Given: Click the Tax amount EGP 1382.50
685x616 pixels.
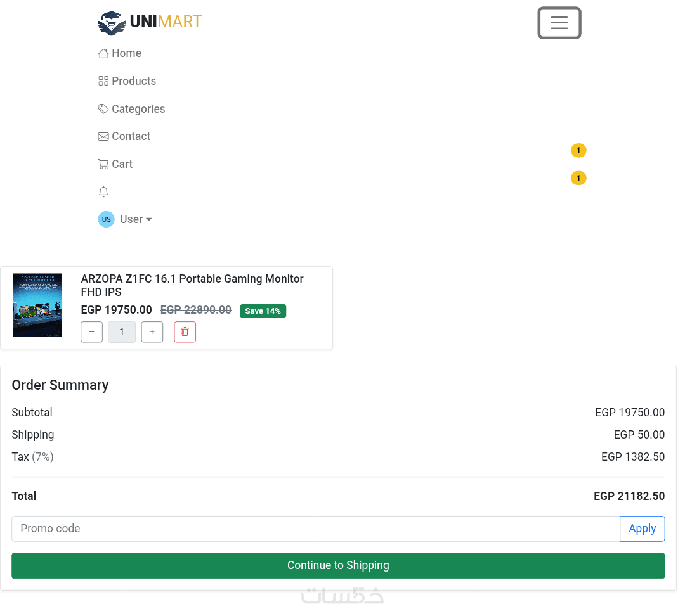Looking at the screenshot, I should 632,457.
